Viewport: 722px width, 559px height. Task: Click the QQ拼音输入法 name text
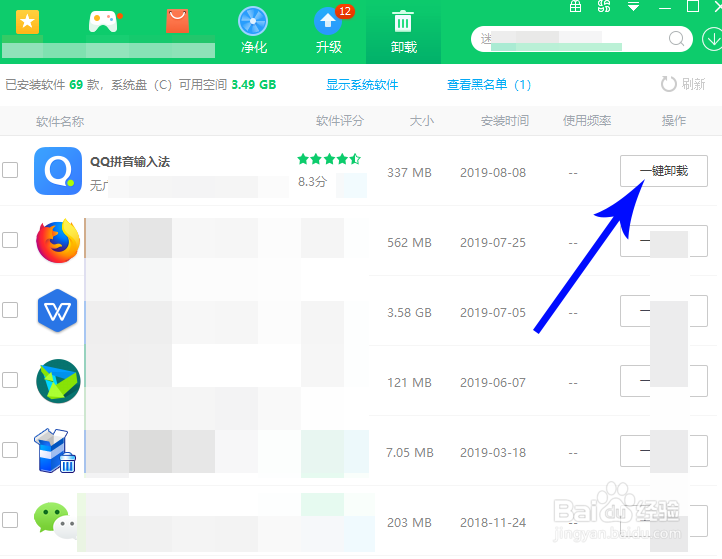[130, 162]
